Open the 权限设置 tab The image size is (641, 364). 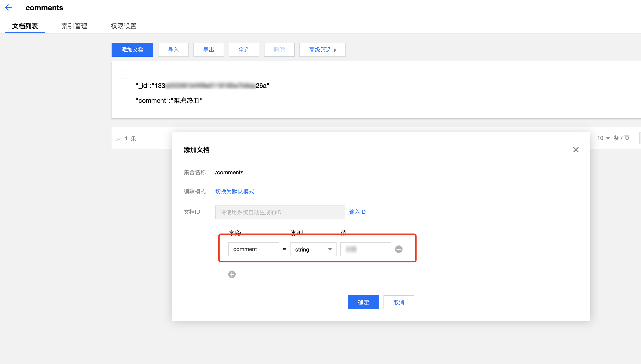[123, 26]
